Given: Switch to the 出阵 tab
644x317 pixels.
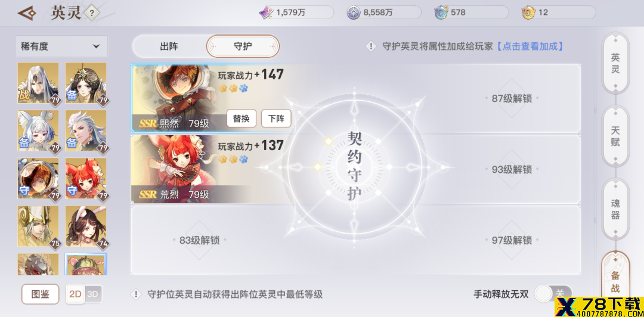Looking at the screenshot, I should point(169,46).
